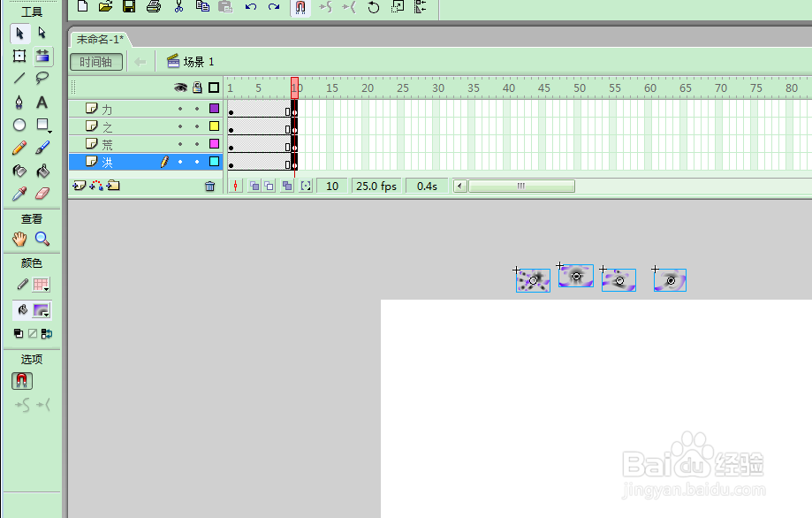Click the Straighten option in tool options

[43, 405]
